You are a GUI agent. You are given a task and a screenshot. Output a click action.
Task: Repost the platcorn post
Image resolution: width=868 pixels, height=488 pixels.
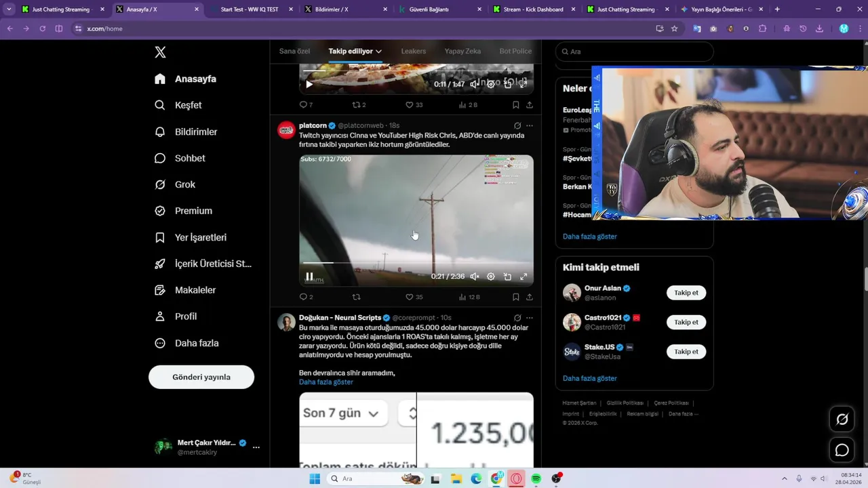(x=357, y=297)
